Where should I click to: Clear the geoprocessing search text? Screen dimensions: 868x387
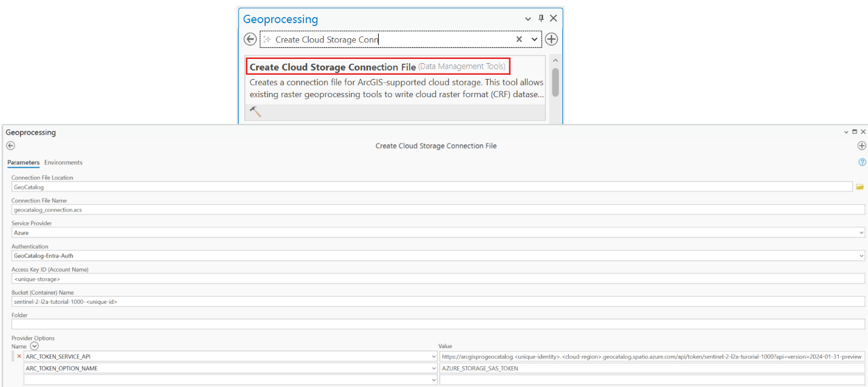pos(519,39)
